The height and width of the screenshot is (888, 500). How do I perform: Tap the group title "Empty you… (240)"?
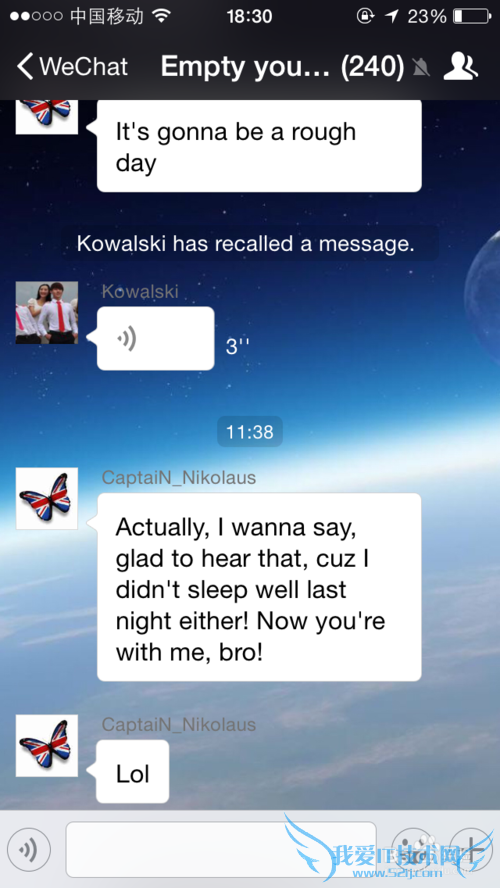[x=283, y=67]
